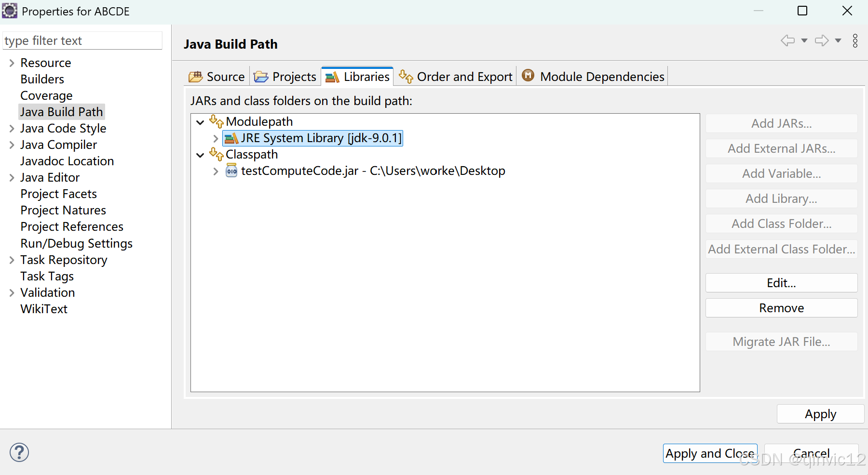Screen dimensions: 868x475
Task: Open the Module Dependencies tab
Action: coord(593,77)
